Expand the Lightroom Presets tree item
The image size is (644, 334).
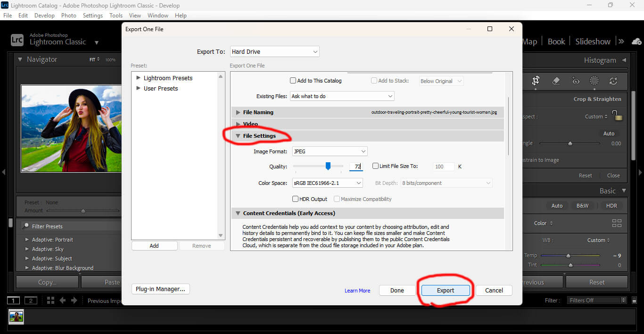(138, 78)
